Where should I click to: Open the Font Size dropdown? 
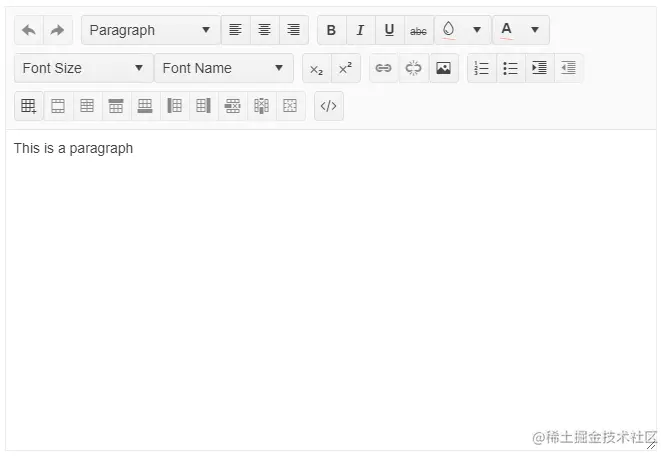[x=84, y=68]
